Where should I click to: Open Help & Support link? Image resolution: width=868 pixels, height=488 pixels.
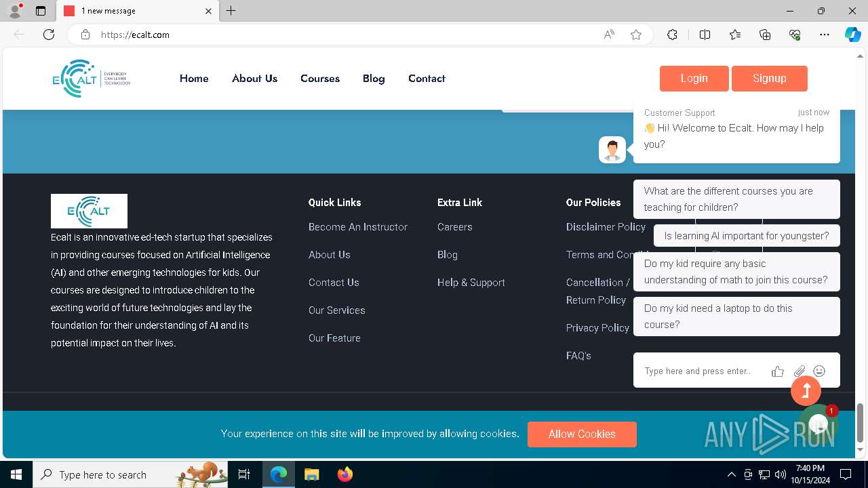tap(471, 283)
